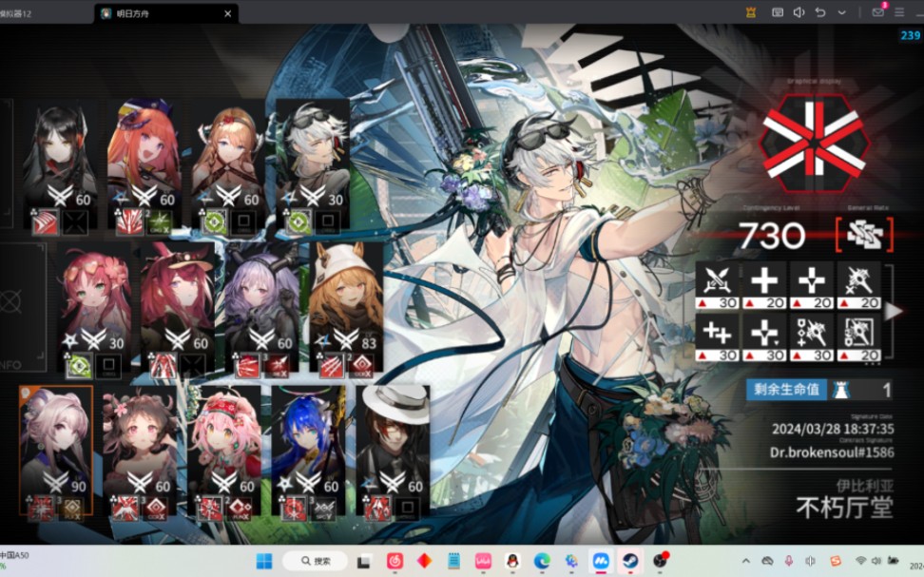Open the keyboard mapping icon in title bar
This screenshot has height=577, width=924.
click(778, 12)
